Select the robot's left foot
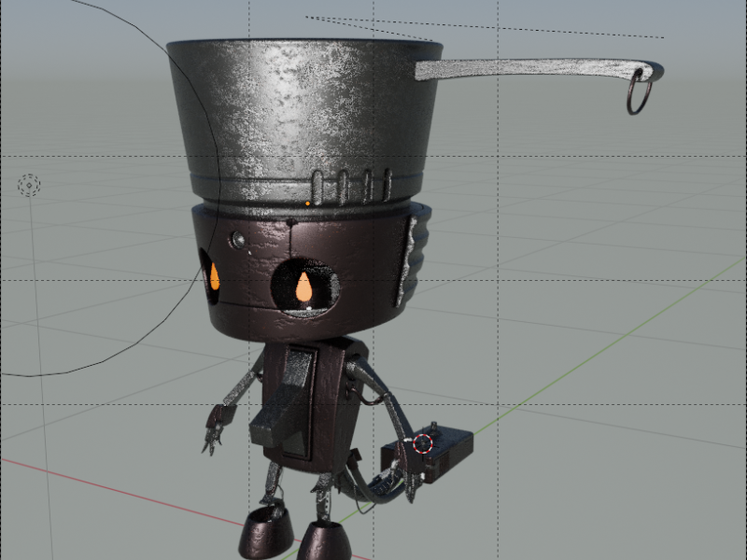This screenshot has width=747, height=560. [267, 534]
